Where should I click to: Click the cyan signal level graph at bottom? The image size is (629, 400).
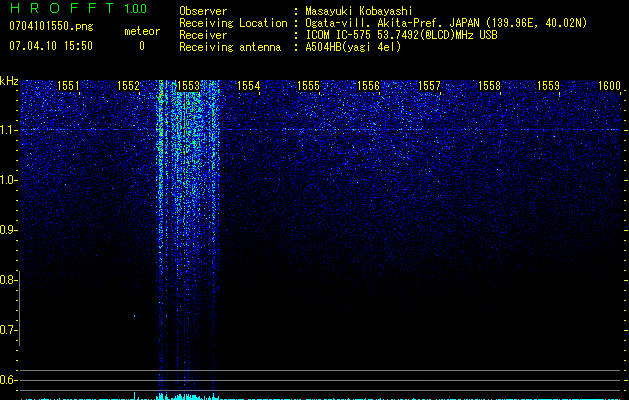321,397
